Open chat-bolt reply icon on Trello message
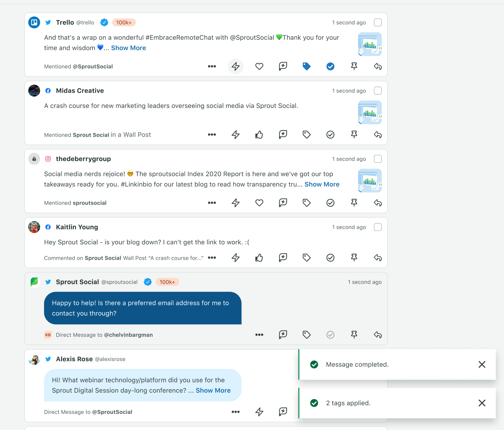The image size is (504, 430). [283, 66]
